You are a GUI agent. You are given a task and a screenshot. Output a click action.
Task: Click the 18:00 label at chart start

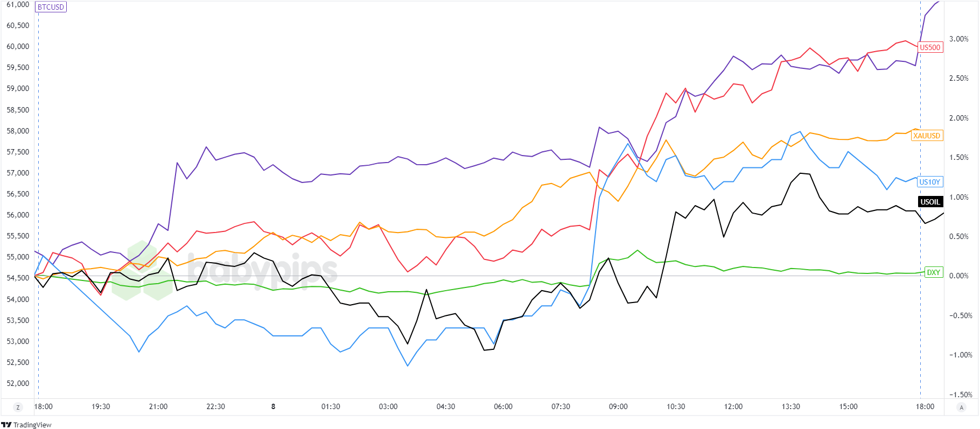pos(44,406)
